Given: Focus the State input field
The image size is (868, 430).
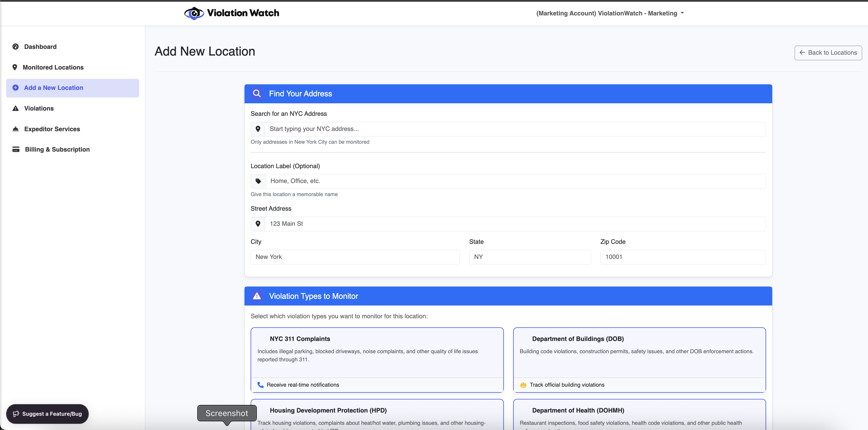Looking at the screenshot, I should click(530, 257).
